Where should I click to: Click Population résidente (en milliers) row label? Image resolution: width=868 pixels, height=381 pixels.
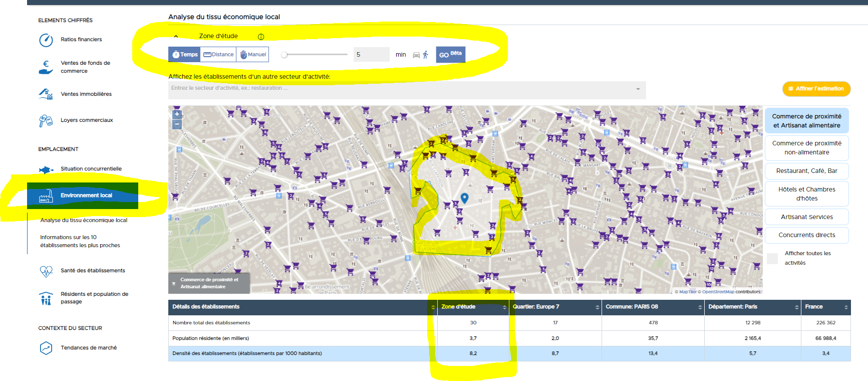[210, 338]
